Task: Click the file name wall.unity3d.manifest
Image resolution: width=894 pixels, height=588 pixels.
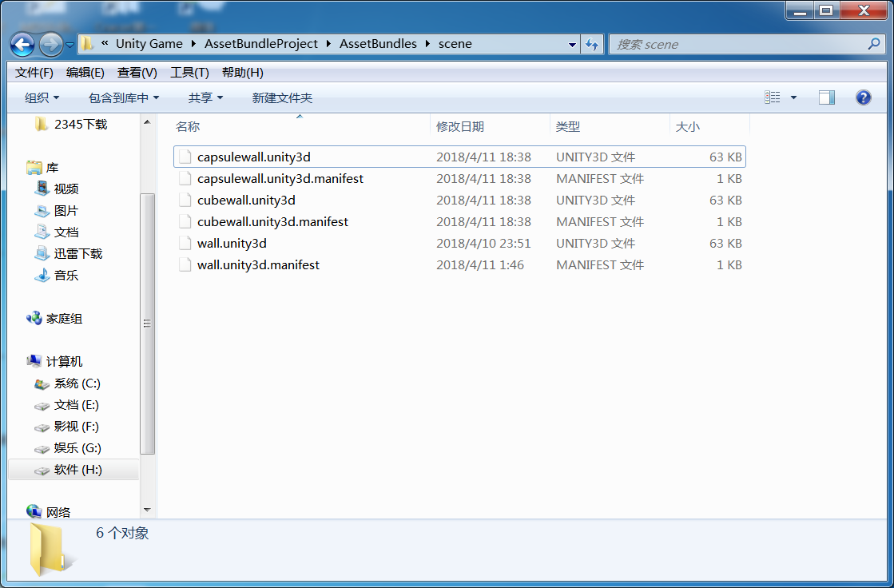Action: tap(258, 265)
